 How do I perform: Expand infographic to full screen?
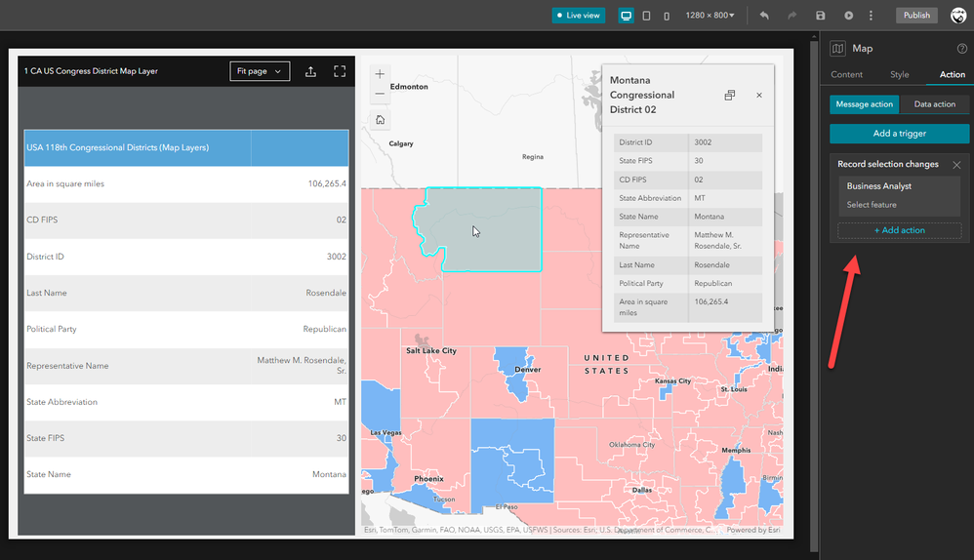click(x=340, y=71)
